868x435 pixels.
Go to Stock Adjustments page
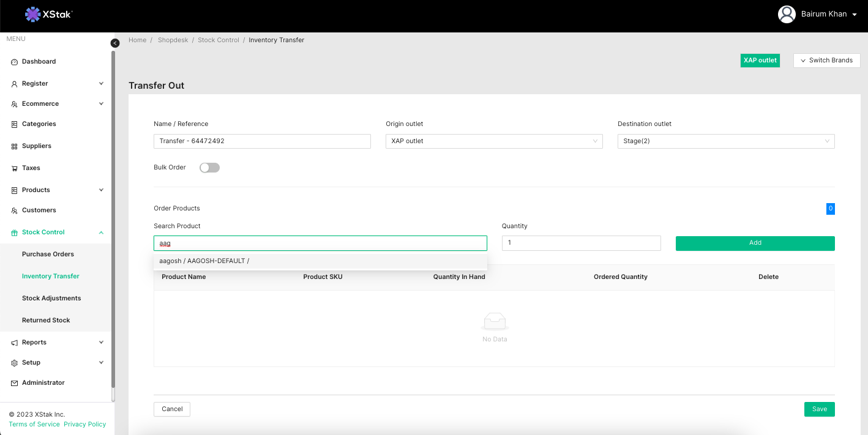51,299
